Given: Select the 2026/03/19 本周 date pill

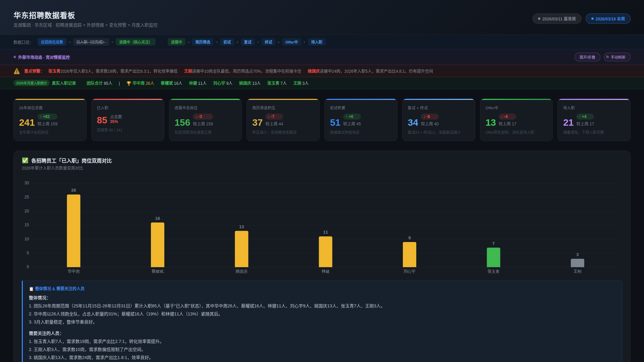Looking at the screenshot, I should pyautogui.click(x=608, y=19).
